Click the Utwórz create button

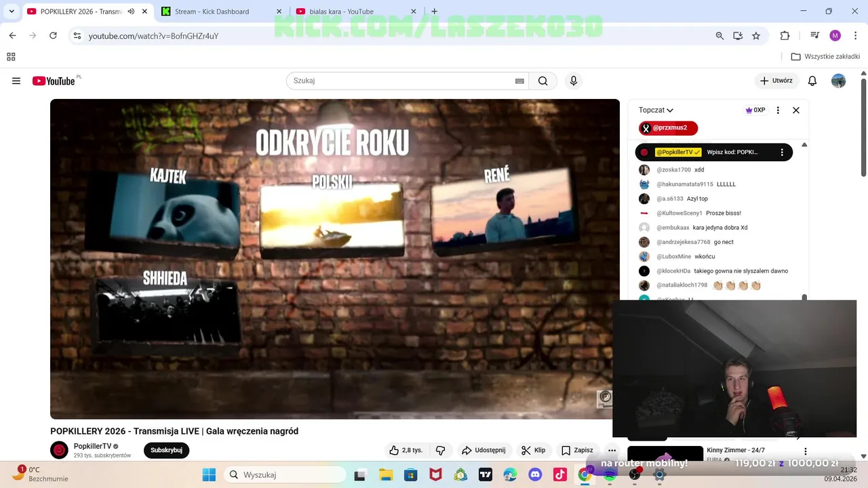[776, 81]
